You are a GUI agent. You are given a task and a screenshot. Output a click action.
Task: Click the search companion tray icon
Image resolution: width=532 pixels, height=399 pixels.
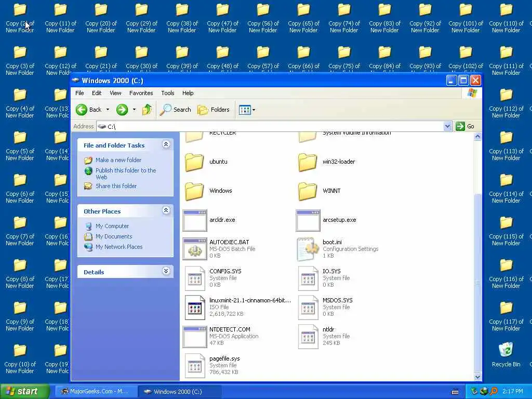494,391
